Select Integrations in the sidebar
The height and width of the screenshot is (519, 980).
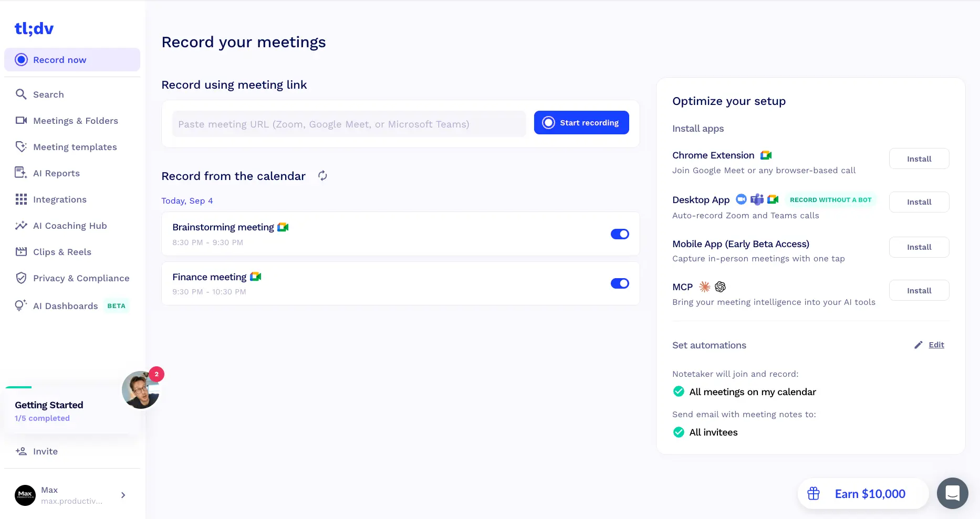(x=72, y=199)
